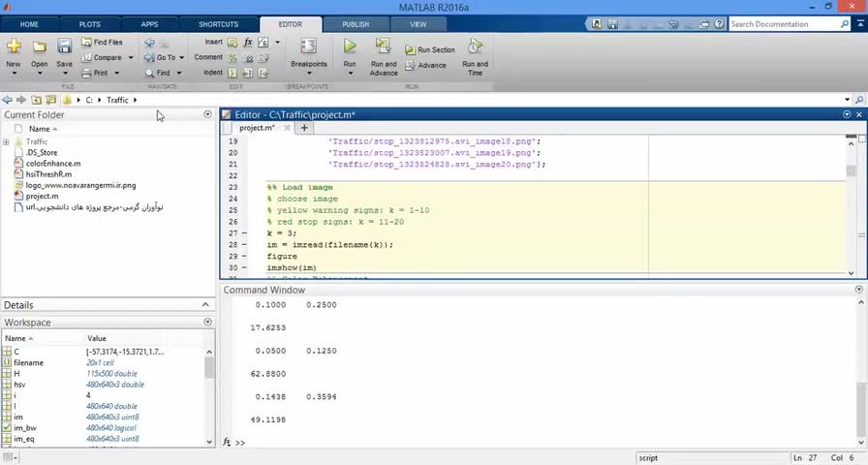
Task: Click the smart indent icon
Action: tap(232, 73)
